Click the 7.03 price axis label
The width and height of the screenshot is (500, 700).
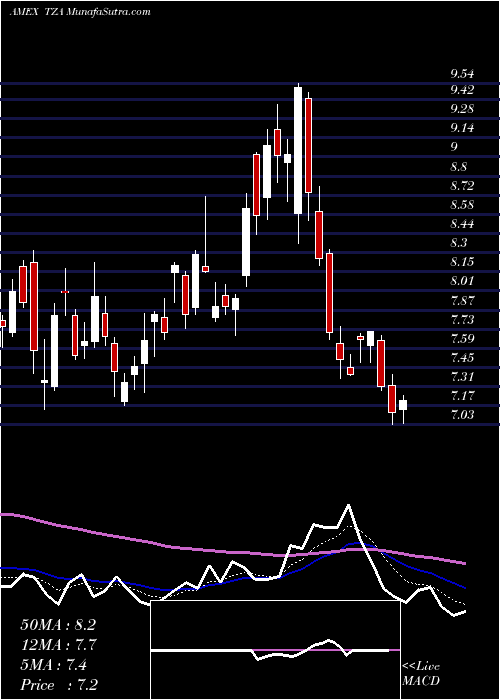[x=462, y=415]
